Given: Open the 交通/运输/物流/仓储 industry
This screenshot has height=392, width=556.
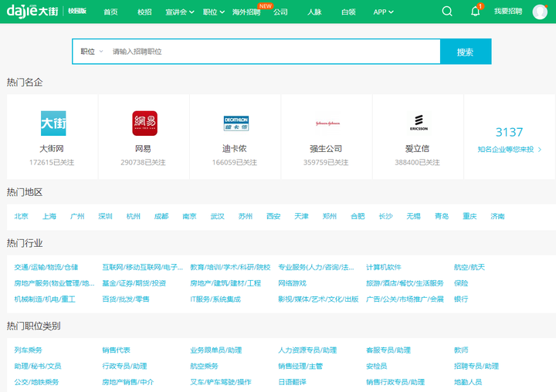Looking at the screenshot, I should click(x=46, y=267).
